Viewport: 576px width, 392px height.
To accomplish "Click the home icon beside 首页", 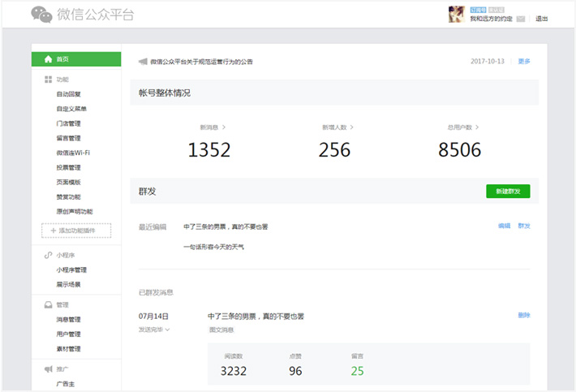I will [x=48, y=59].
